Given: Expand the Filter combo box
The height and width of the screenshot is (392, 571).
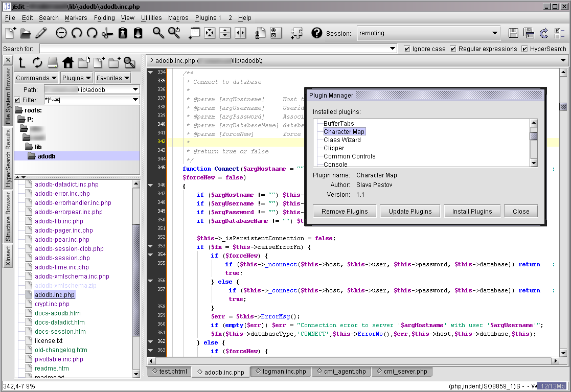Looking at the screenshot, I should (x=135, y=99).
